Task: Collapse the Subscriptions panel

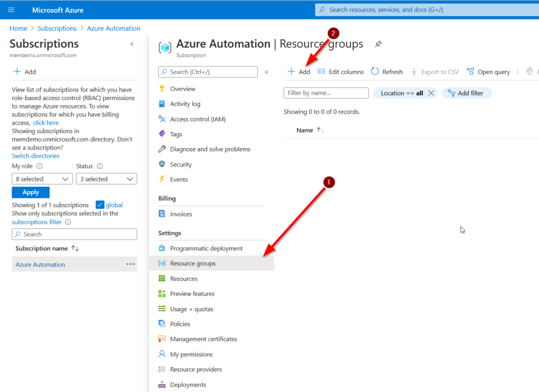Action: [132, 44]
